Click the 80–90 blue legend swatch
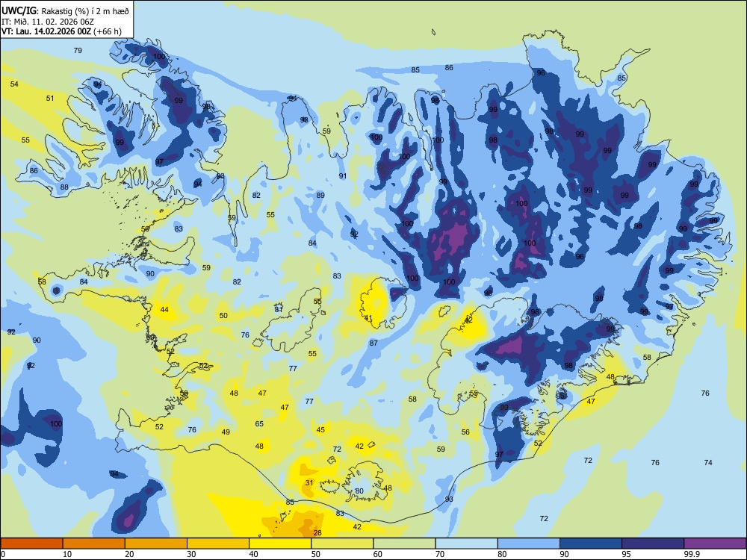 (x=529, y=544)
